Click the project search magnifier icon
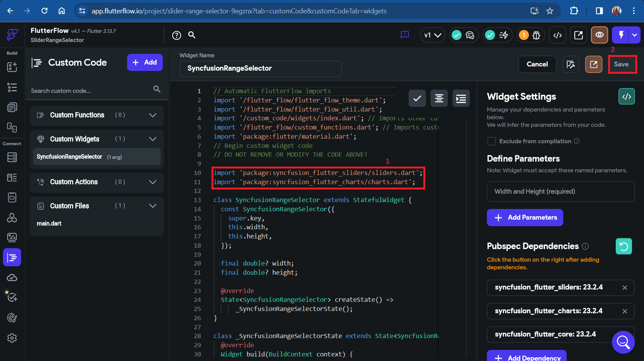Image resolution: width=644 pixels, height=361 pixels. coord(192,35)
